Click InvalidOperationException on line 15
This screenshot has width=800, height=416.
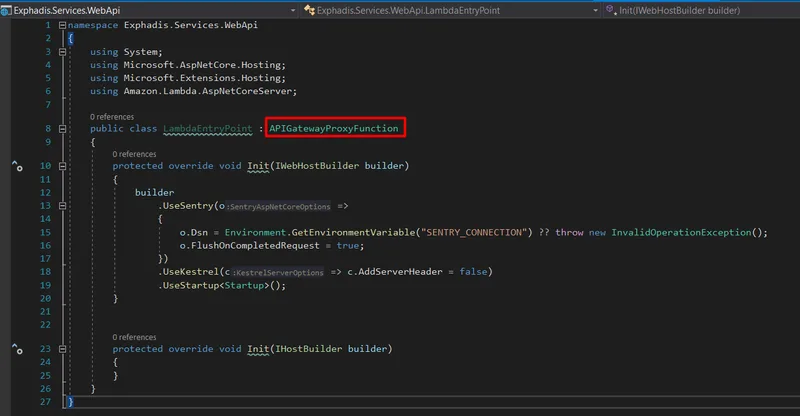(x=681, y=233)
